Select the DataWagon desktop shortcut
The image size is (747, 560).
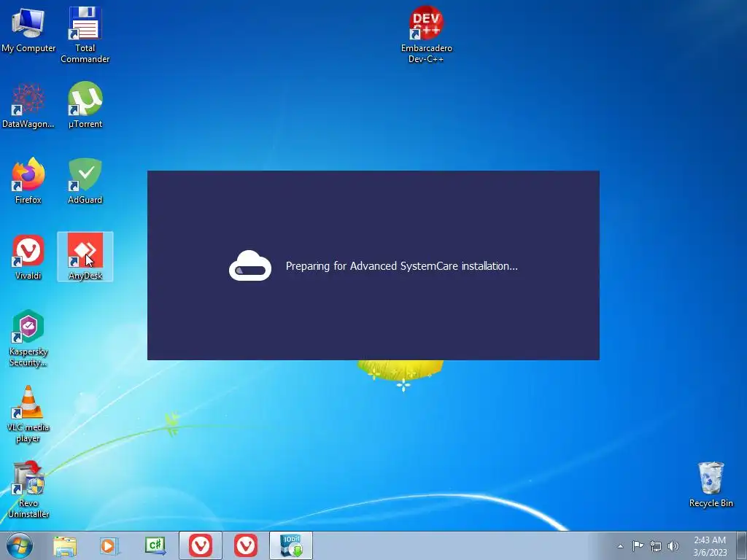[x=28, y=105]
